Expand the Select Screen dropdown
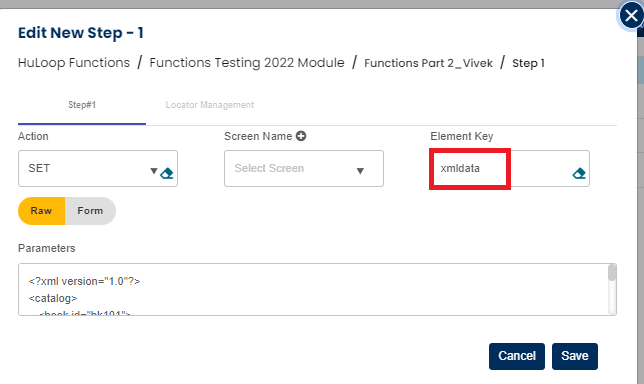644x384 pixels. (x=304, y=168)
